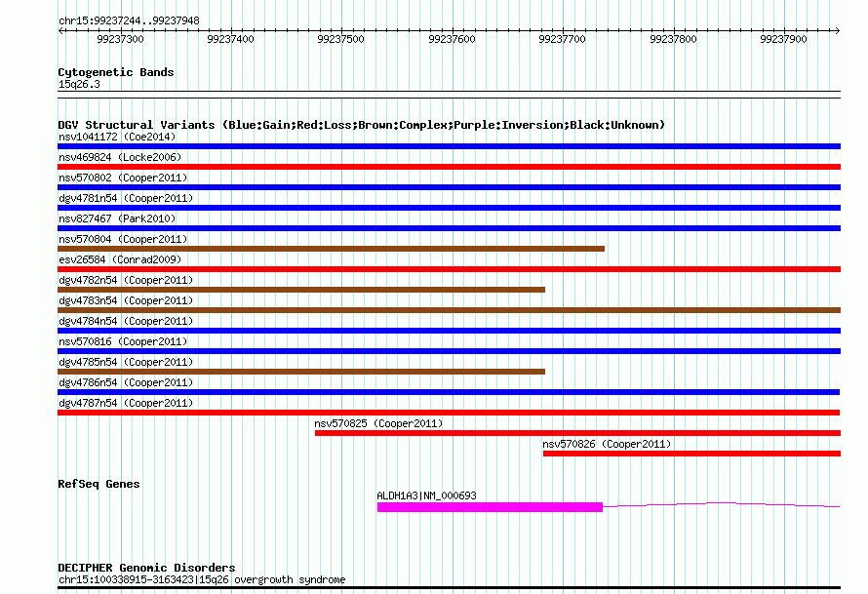Open the 15q26 overgrowth syndrome DECIPHER entry
The image size is (868, 594).
pos(201,579)
